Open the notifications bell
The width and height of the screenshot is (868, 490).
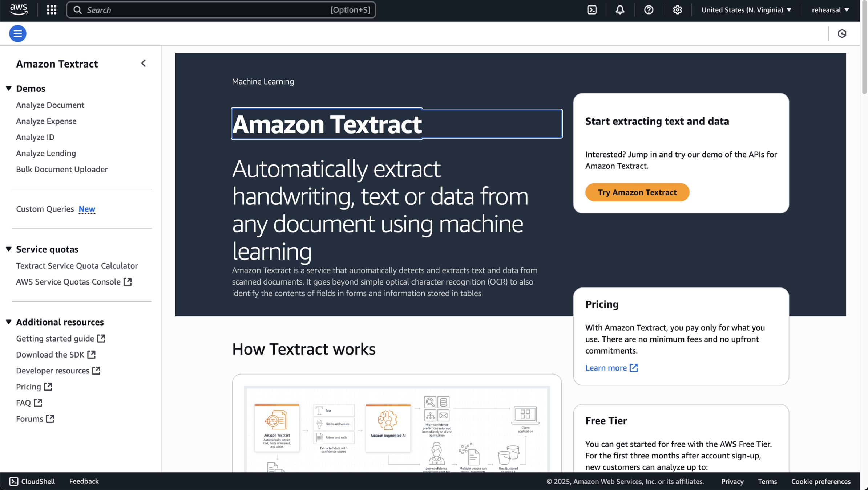[620, 10]
